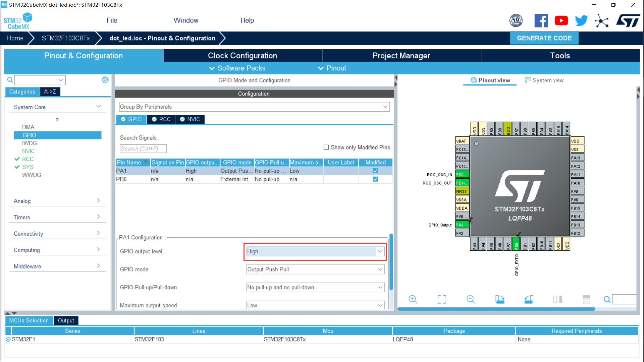This screenshot has height=362, width=644.
Task: Toggle Modified checkbox for PA1 row
Action: click(375, 171)
